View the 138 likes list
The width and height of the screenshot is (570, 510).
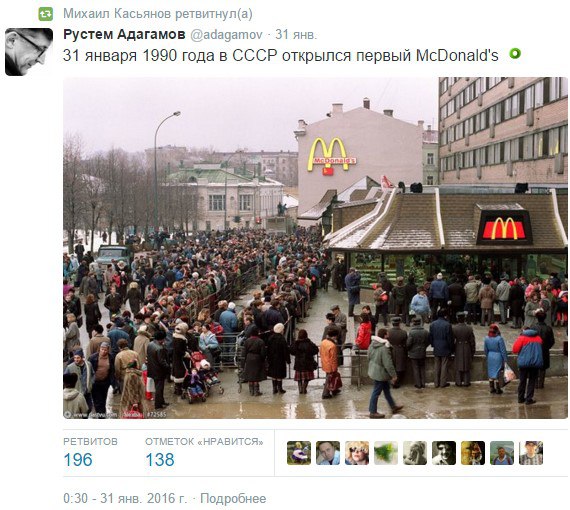[204, 452]
